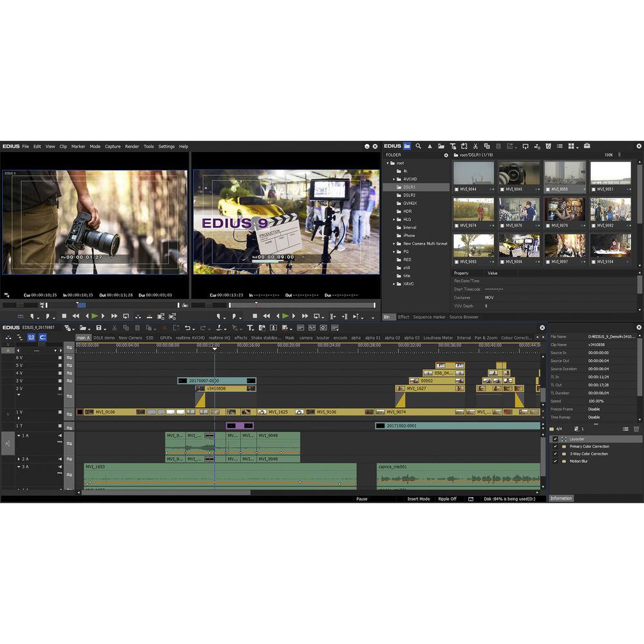This screenshot has width=644, height=644.
Task: Click the delete icon in the Information panel header
Action: coord(636,429)
